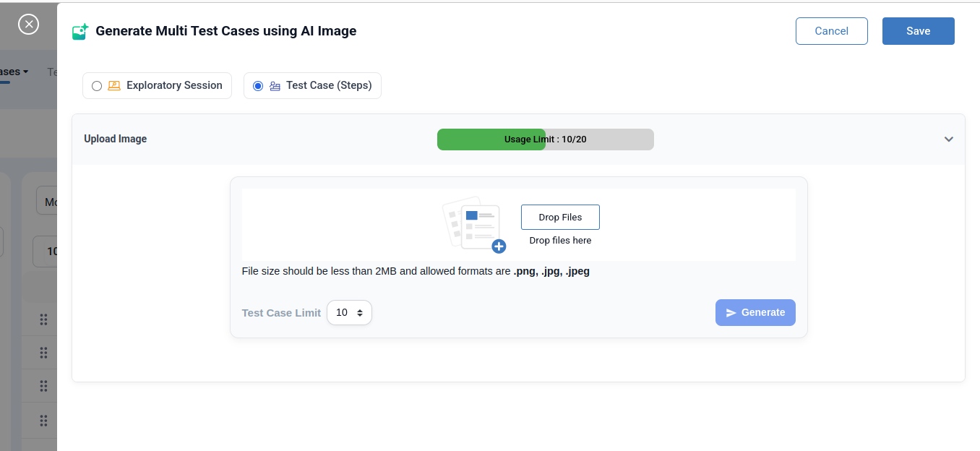Click the second drag handle in the left sidebar

pyautogui.click(x=43, y=352)
